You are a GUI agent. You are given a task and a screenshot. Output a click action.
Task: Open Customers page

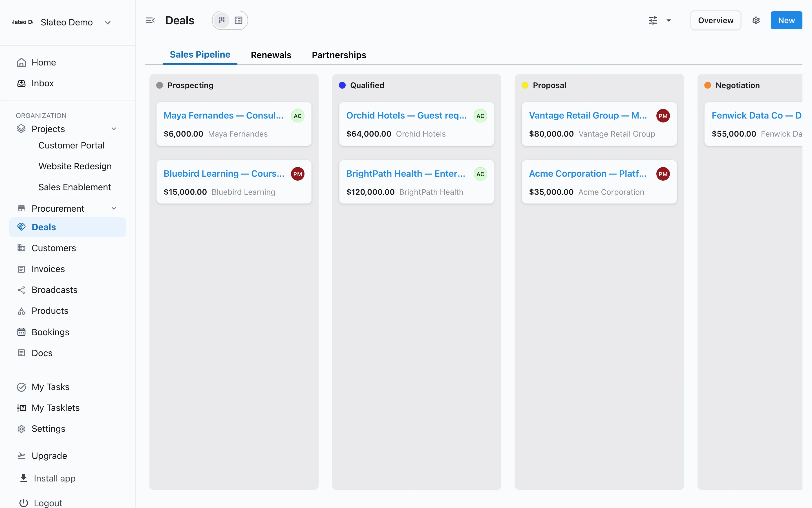tap(67, 248)
